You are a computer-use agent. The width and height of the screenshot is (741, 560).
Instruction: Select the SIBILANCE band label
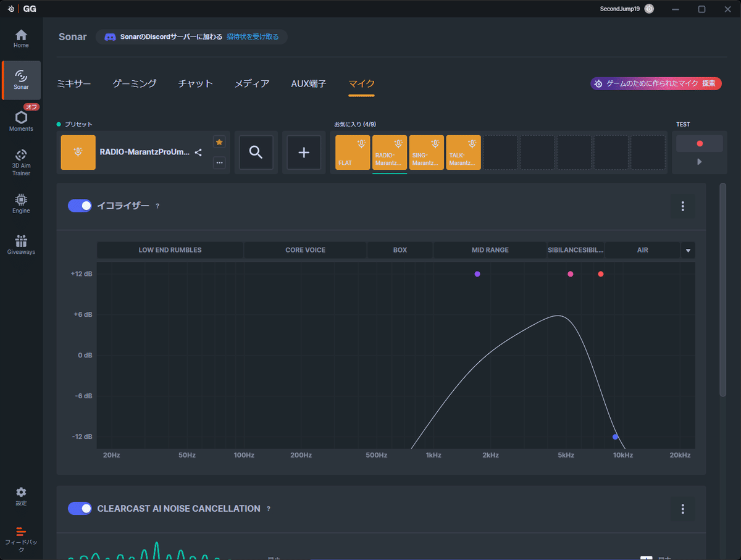pos(576,250)
